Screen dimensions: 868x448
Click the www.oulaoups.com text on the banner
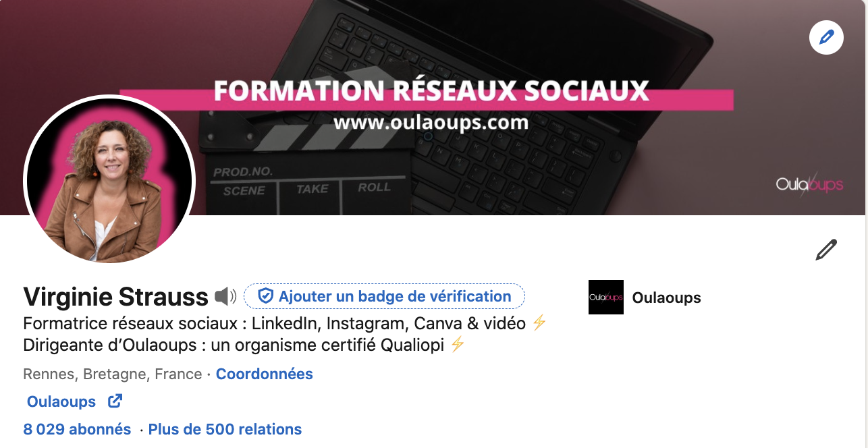pyautogui.click(x=431, y=123)
